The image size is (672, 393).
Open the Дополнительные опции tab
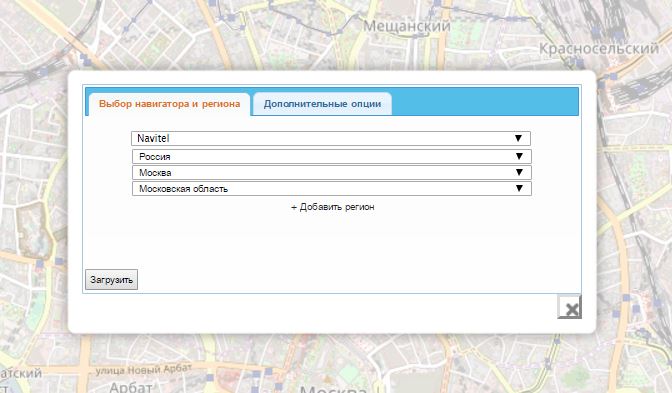322,104
